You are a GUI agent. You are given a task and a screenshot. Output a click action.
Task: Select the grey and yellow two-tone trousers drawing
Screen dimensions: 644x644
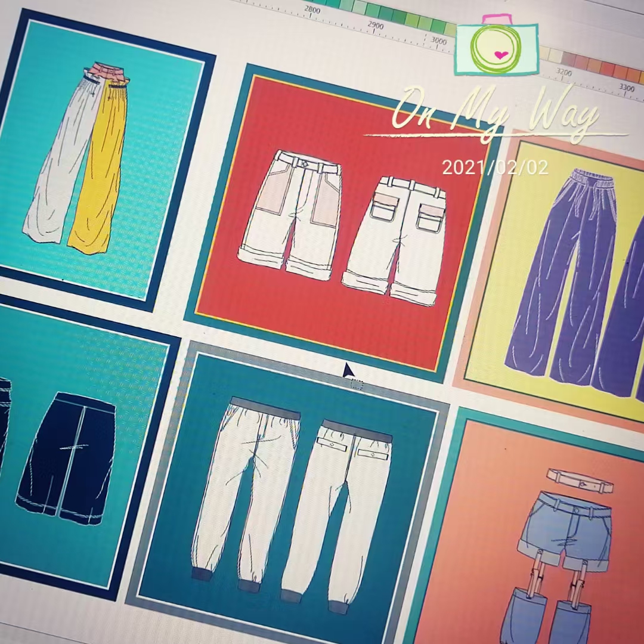coord(78,158)
